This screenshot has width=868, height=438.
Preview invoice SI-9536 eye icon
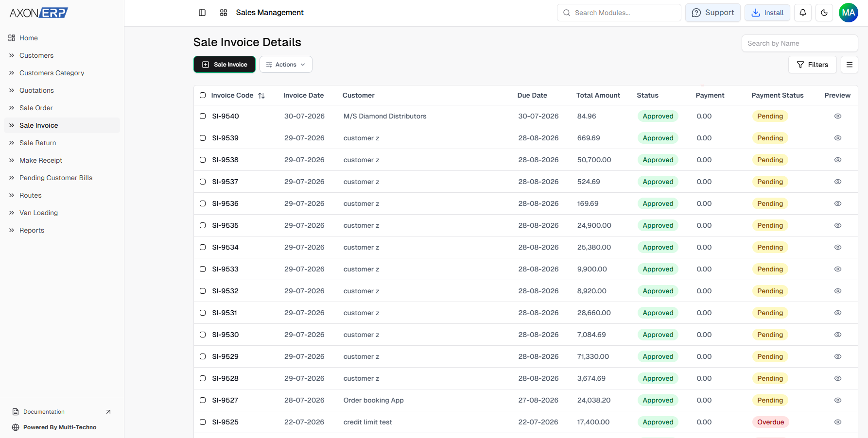(838, 203)
